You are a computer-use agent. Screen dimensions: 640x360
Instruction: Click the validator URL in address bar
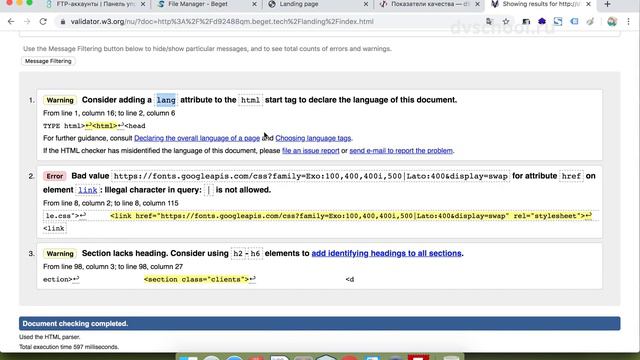click(222, 22)
